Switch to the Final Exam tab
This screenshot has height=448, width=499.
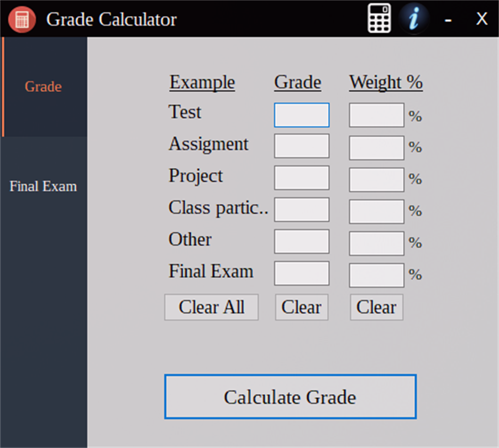43,186
